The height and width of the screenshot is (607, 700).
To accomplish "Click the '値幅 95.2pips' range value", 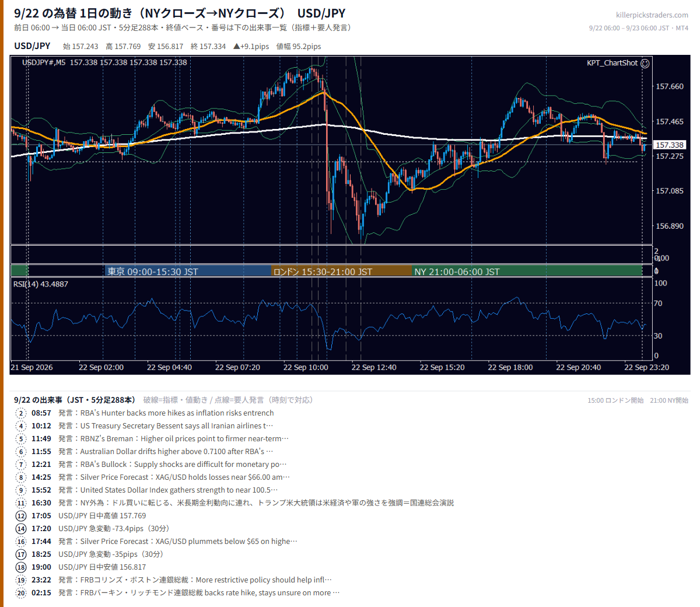I will coord(298,47).
